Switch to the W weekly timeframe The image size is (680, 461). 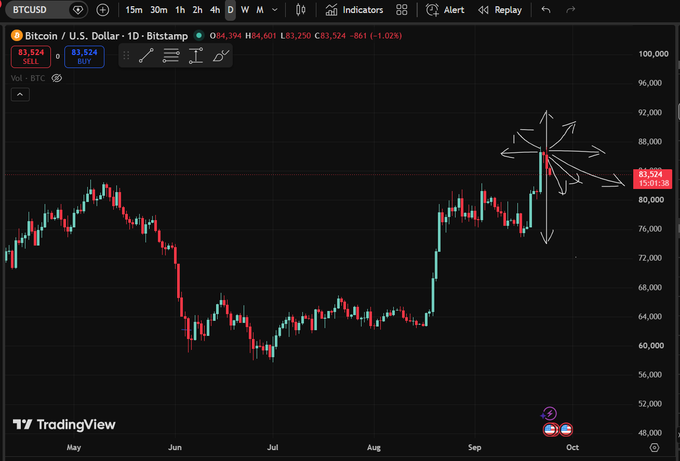coord(245,10)
